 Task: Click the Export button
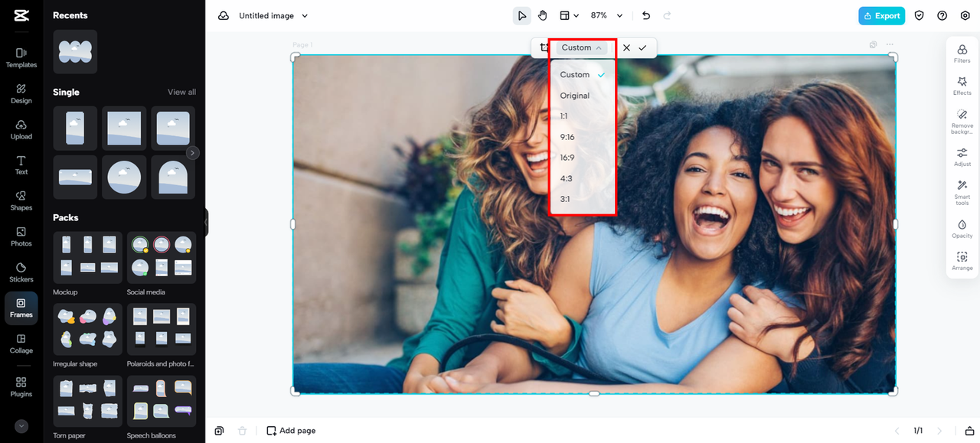point(881,15)
